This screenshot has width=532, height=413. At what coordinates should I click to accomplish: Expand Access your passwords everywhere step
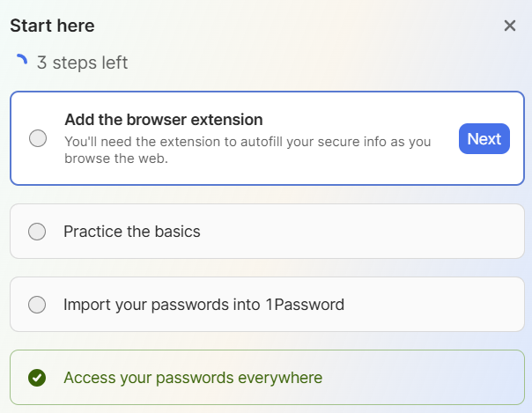[x=268, y=378]
